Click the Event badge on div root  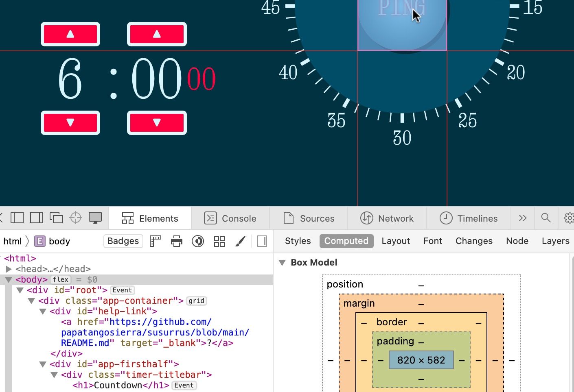(122, 290)
